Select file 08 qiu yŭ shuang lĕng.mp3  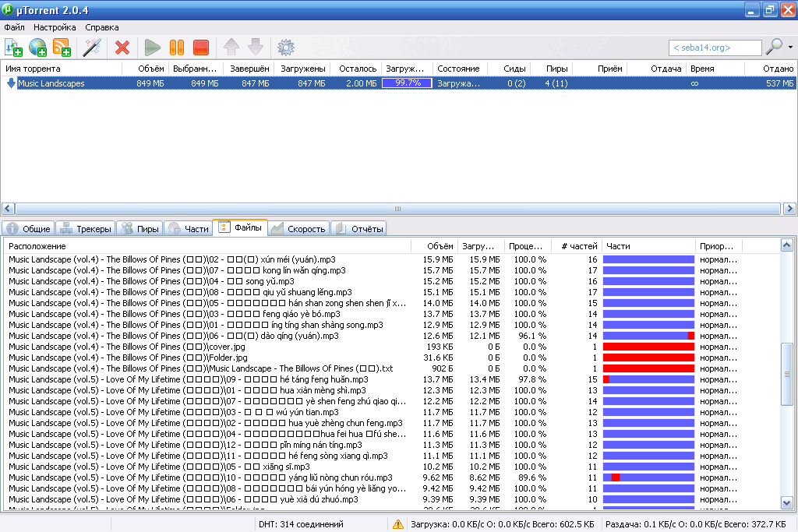click(392, 292)
